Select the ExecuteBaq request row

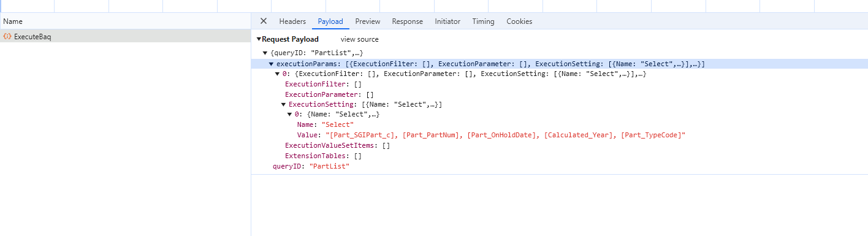click(x=125, y=37)
